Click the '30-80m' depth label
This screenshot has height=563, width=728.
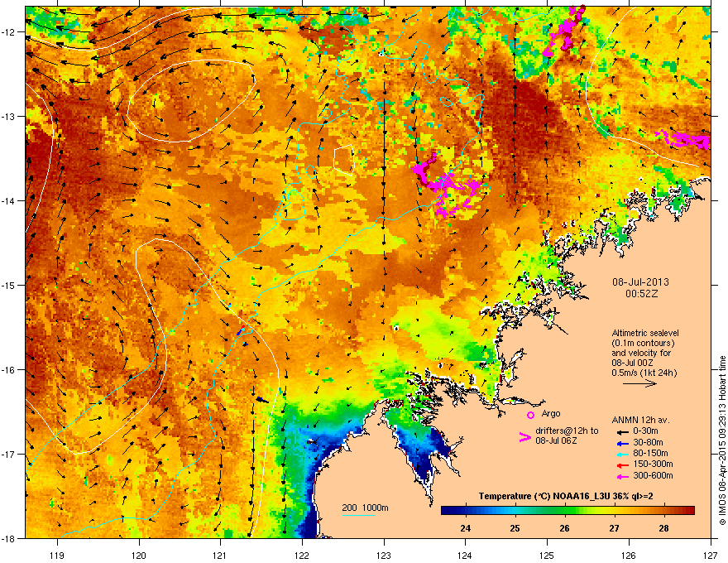pyautogui.click(x=648, y=443)
